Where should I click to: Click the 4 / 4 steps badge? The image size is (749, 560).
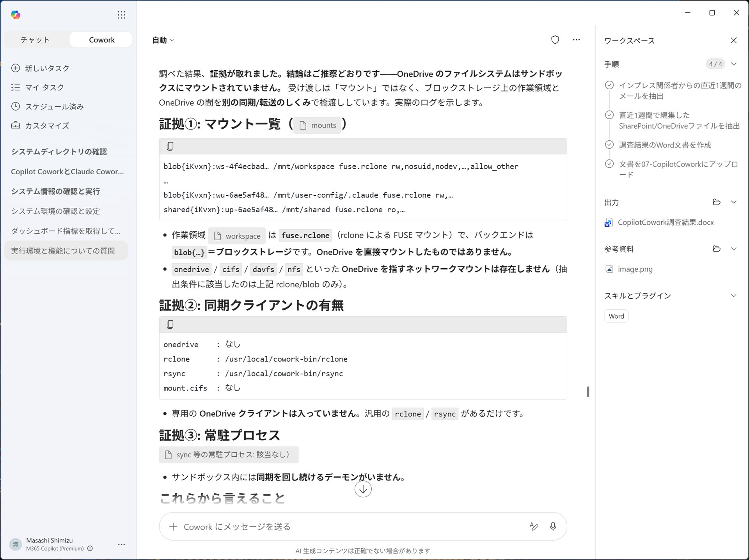tap(715, 64)
